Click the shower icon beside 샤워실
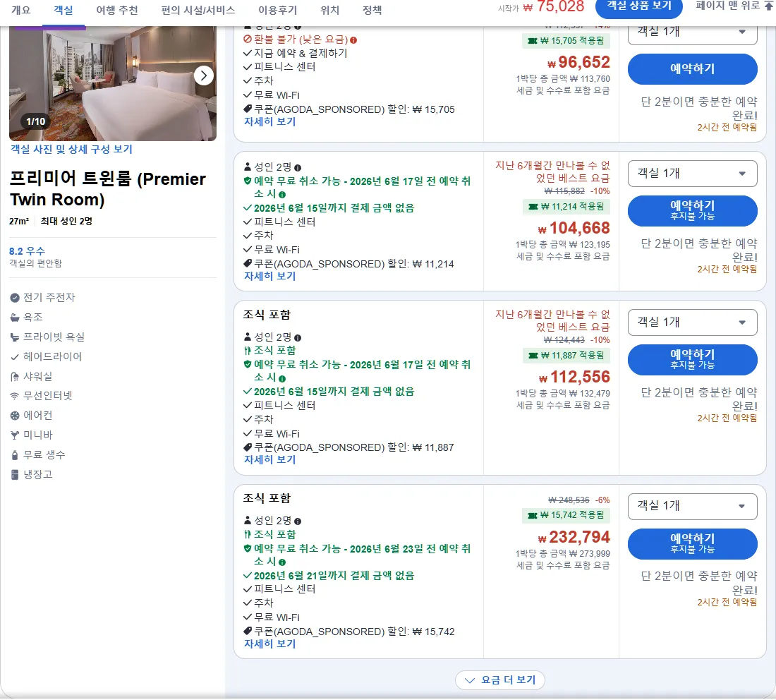776x700 pixels. pos(15,377)
